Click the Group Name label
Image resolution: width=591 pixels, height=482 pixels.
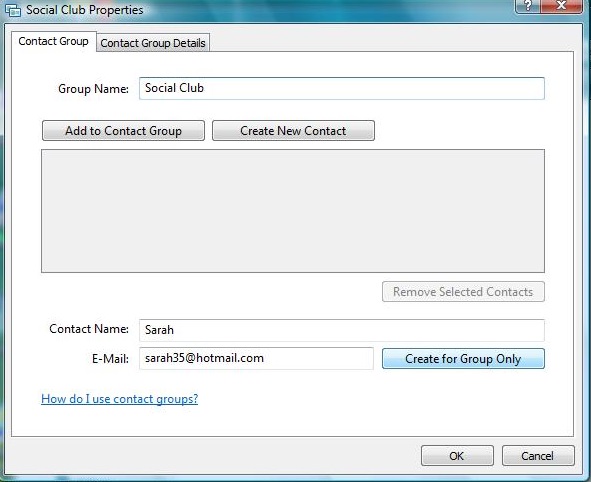pyautogui.click(x=93, y=89)
